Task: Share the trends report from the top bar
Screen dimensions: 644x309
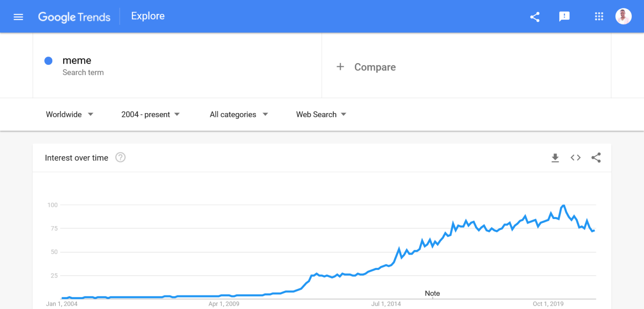Action: point(535,17)
